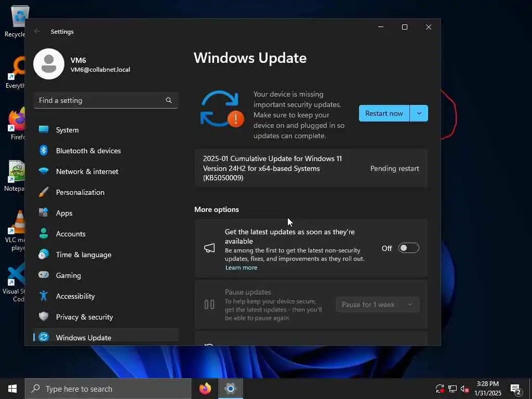Click the KB5050009 cumulative update entry

tap(311, 168)
